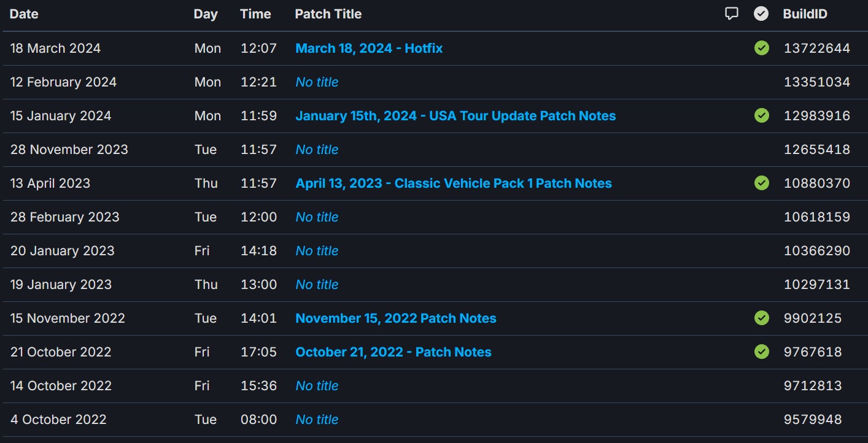
Task: Open Classic Vehicle Pack 1 Patch Notes
Action: (x=454, y=183)
